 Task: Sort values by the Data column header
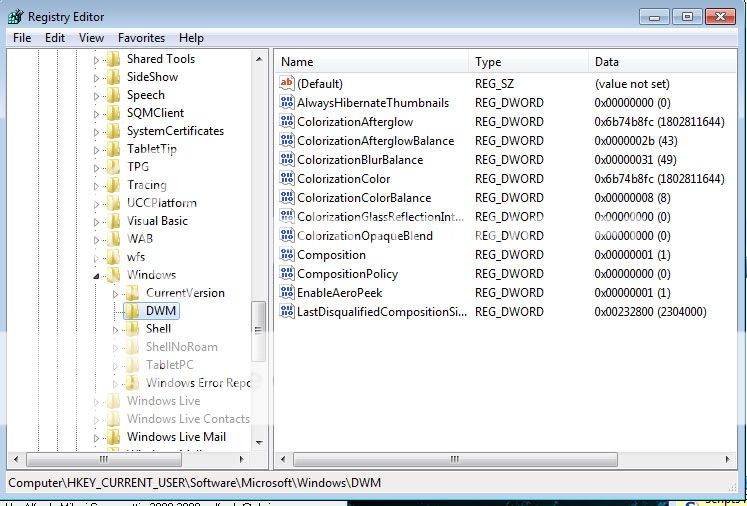[662, 62]
